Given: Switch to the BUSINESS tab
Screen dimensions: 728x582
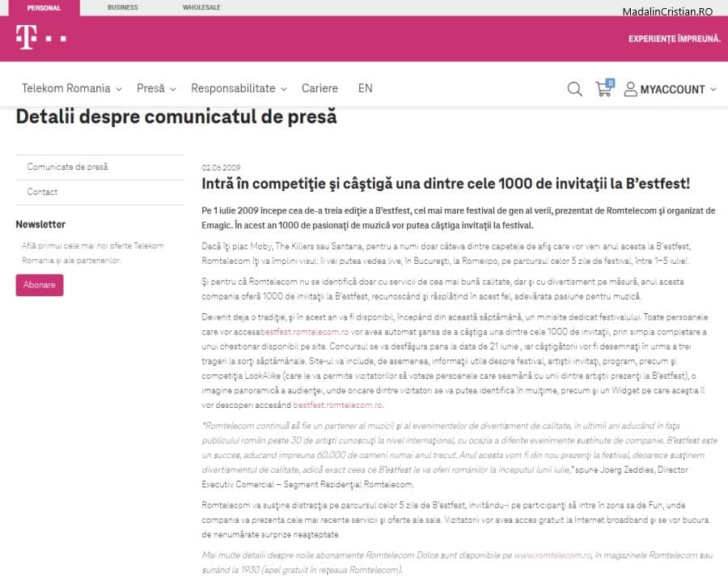Looking at the screenshot, I should pos(123,7).
